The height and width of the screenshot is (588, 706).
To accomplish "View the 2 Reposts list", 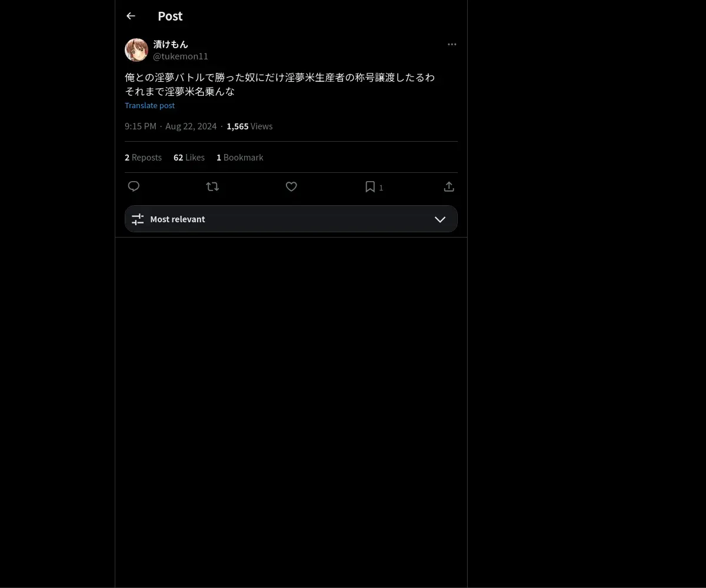I will point(143,158).
